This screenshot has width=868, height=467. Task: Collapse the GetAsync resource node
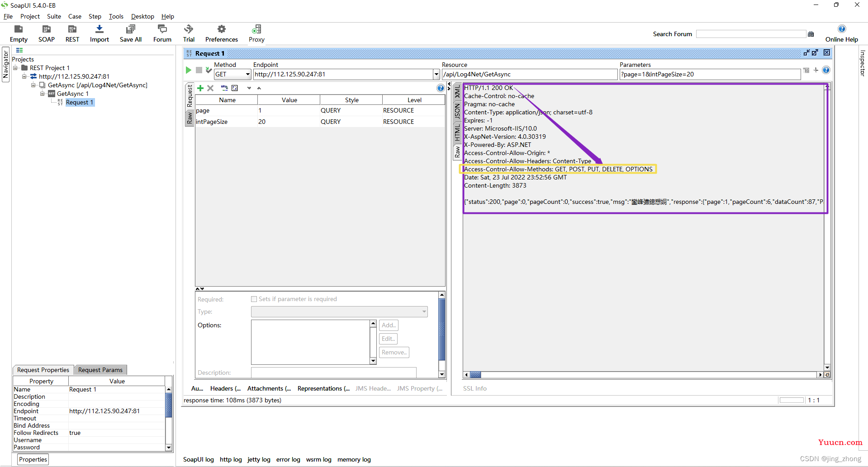(x=33, y=85)
